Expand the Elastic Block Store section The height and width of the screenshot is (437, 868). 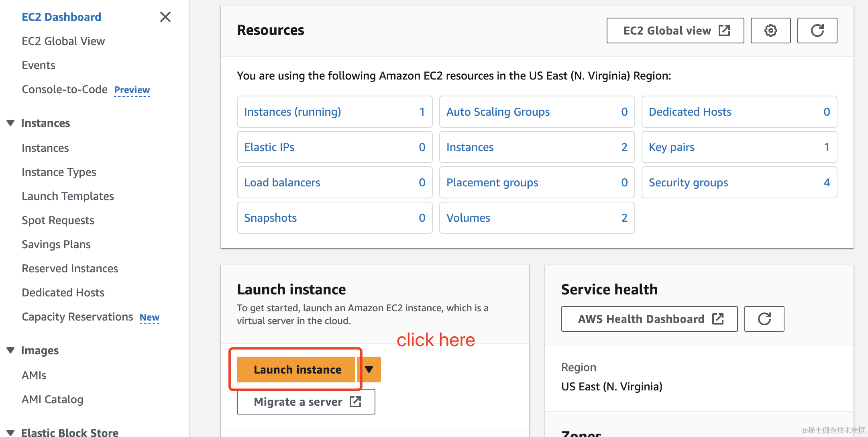coord(10,433)
